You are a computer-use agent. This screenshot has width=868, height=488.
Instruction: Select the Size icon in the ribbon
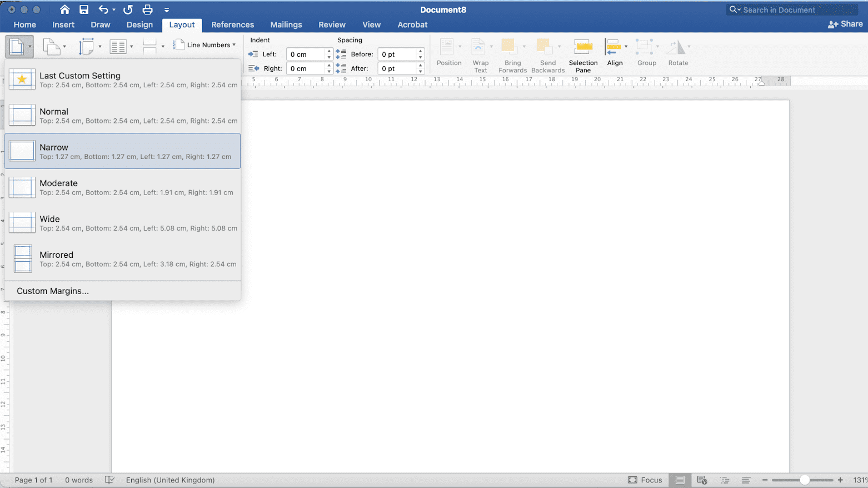[x=86, y=46]
